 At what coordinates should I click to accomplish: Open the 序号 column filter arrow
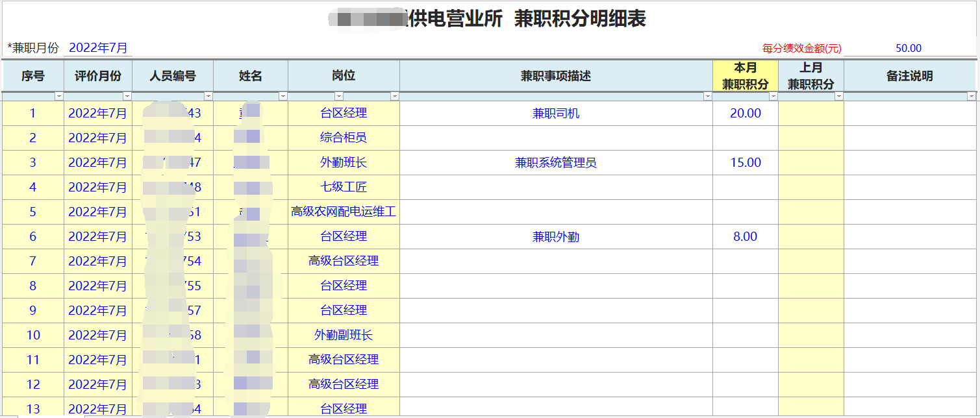coord(59,96)
